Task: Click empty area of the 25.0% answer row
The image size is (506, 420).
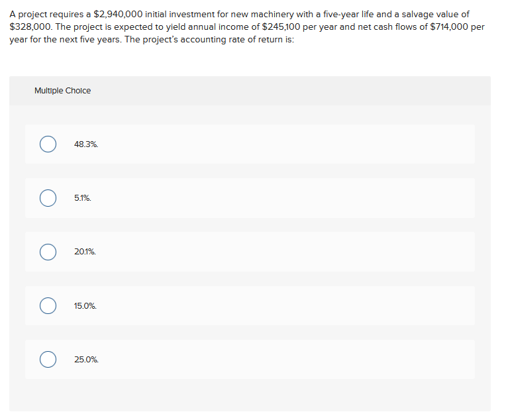Action: [284, 359]
